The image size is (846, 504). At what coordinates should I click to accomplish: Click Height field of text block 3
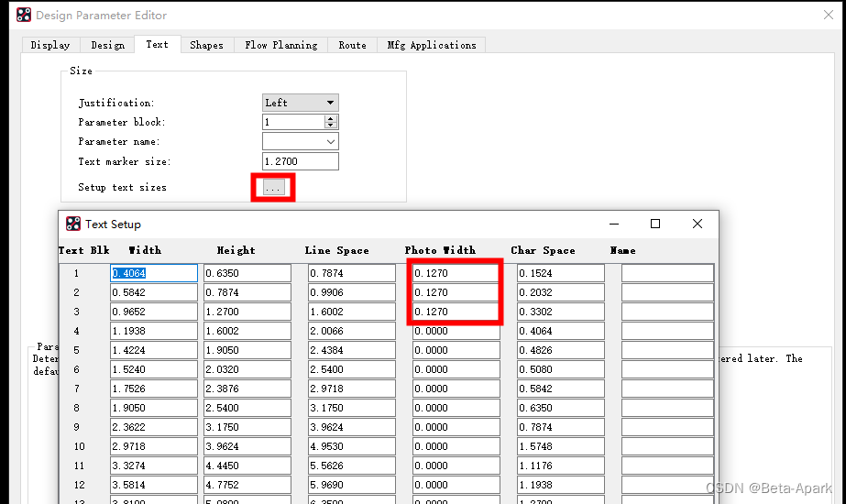click(x=247, y=312)
